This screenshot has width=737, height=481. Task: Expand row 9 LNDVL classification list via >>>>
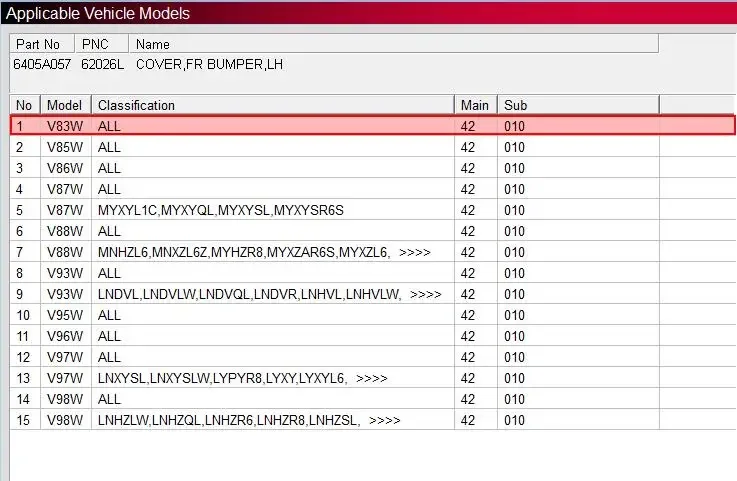pos(425,294)
